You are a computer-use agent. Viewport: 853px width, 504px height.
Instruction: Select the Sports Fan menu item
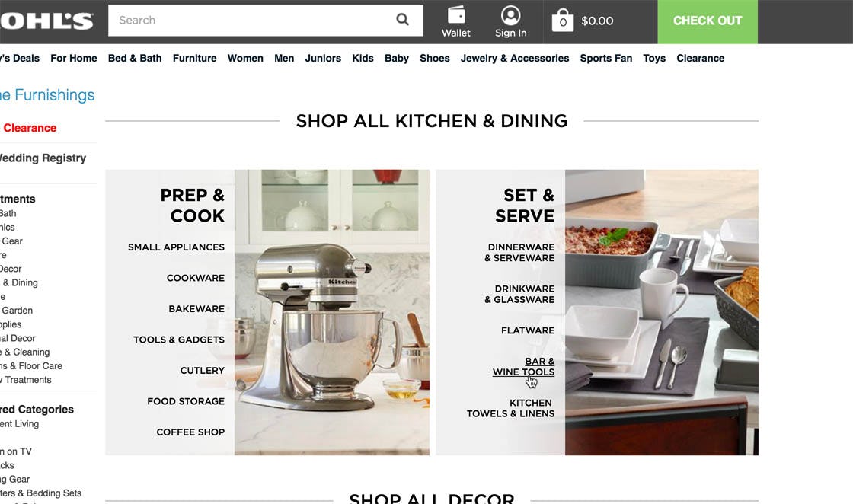(606, 58)
